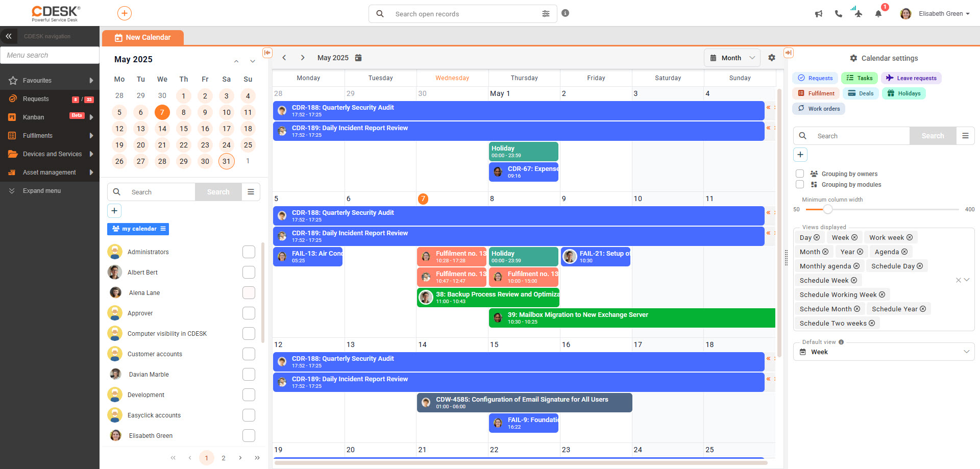Click vertical scrollbar of calendar grid
The image size is (980, 469).
(x=779, y=223)
